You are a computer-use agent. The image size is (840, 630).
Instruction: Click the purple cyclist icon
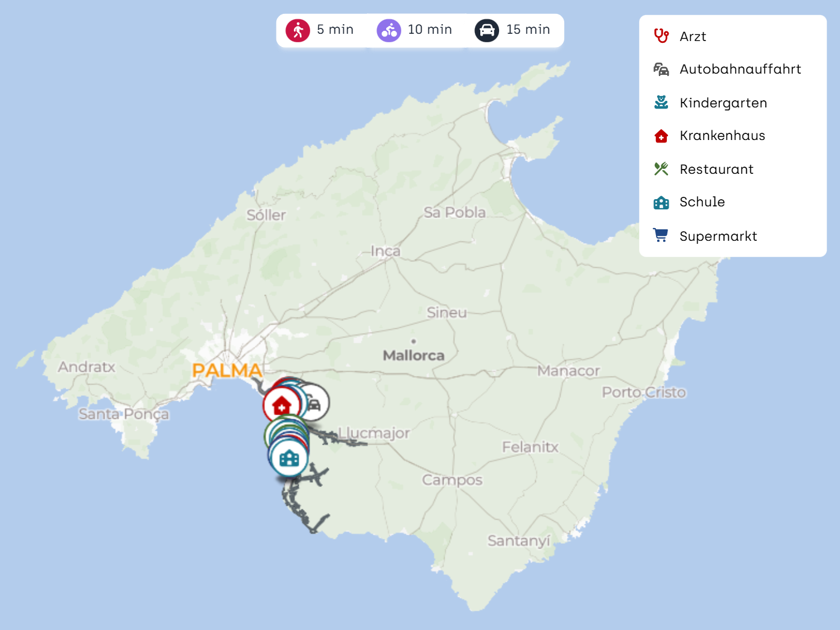(x=389, y=30)
